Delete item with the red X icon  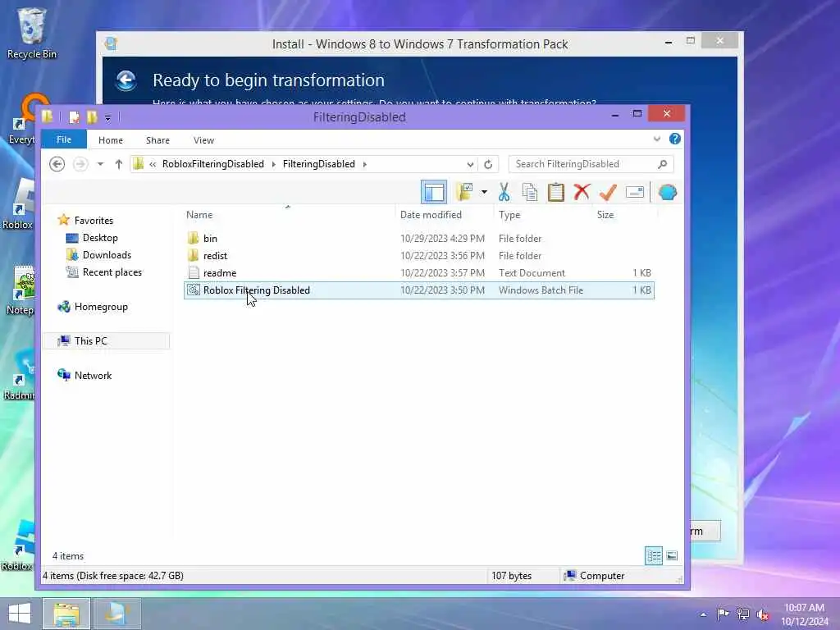[582, 192]
